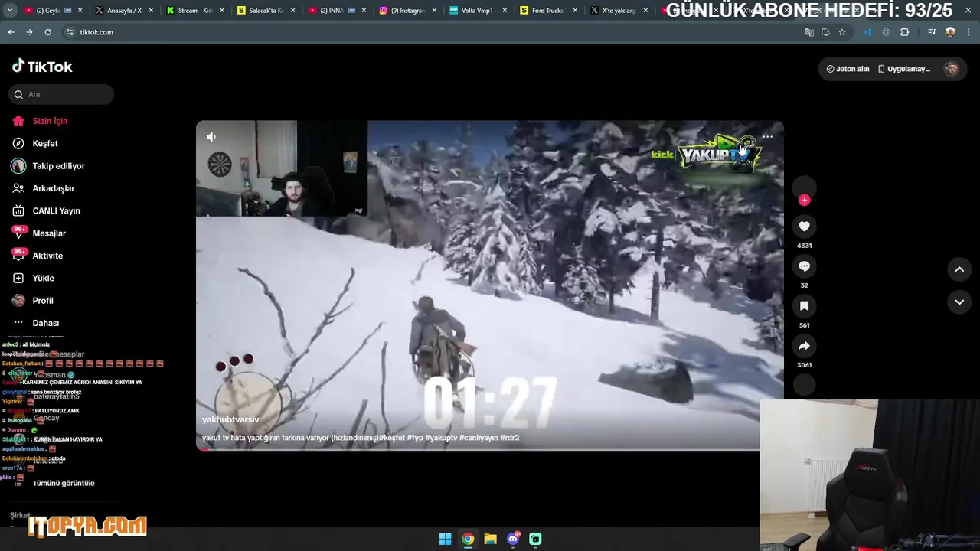Screen dimensions: 980x551
Task: Go forward in the browser
Action: coord(29,32)
